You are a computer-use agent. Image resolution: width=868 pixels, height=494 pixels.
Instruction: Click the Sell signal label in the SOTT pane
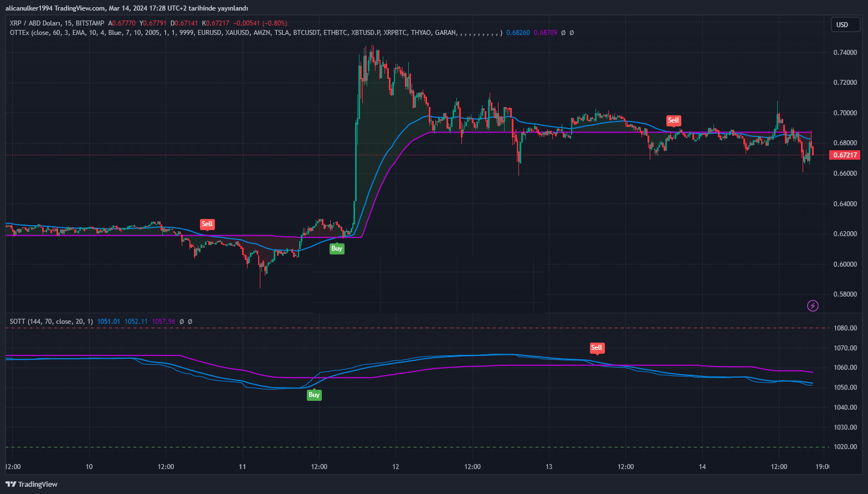(597, 348)
